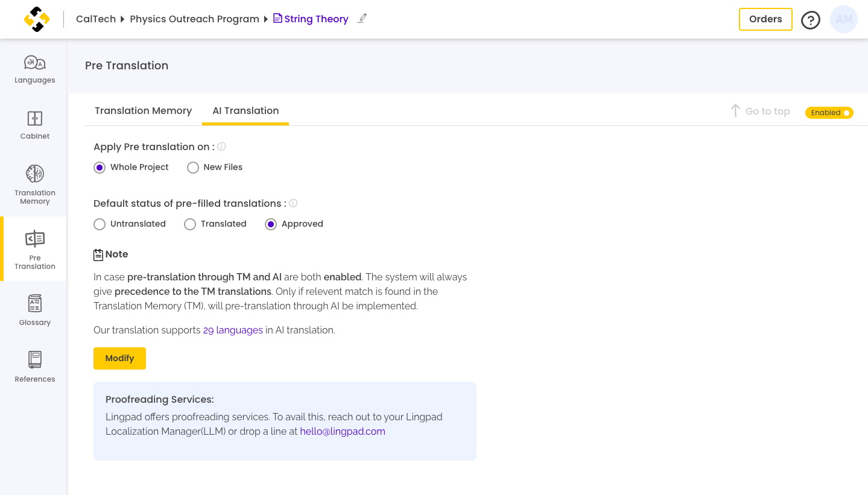Open the 29 languages link
868x495 pixels.
pos(233,330)
